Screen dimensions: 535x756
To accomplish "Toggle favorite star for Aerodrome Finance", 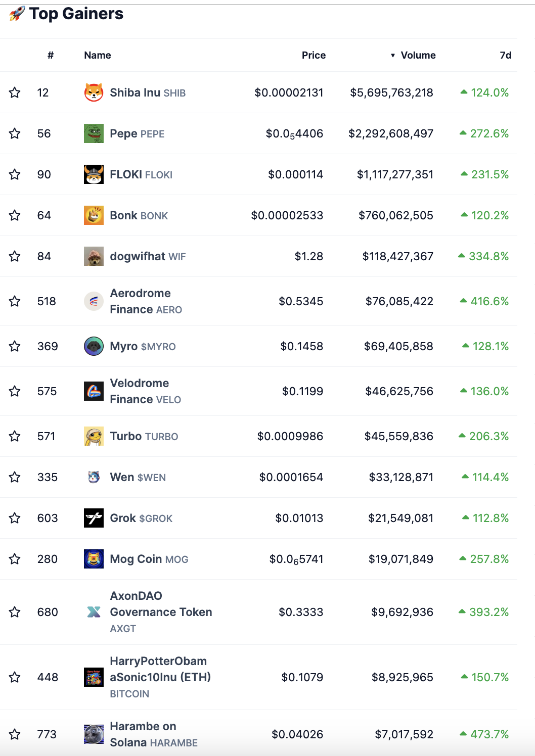I will [15, 301].
